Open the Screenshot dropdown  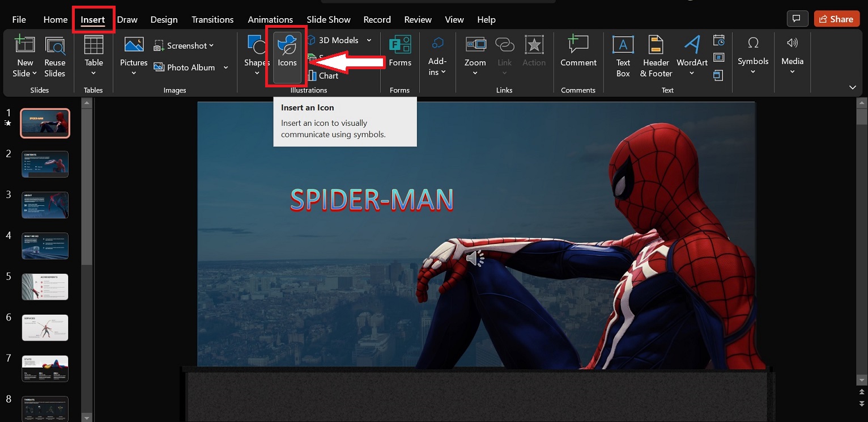[211, 45]
